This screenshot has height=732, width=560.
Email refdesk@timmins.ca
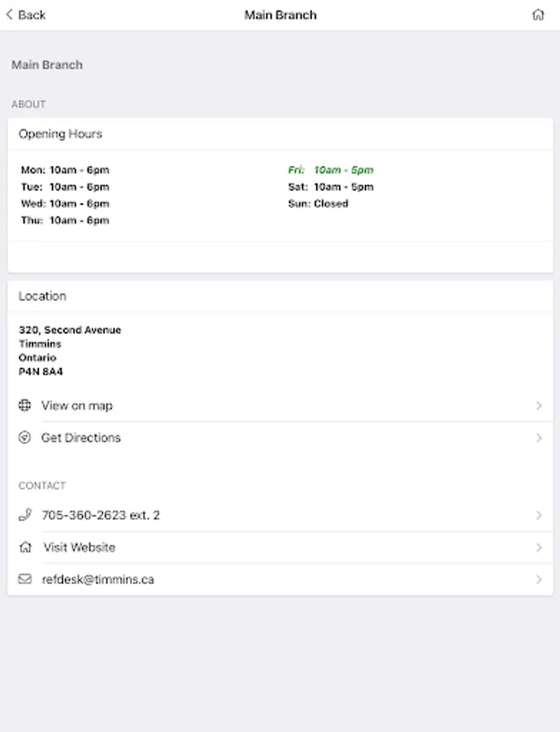(x=98, y=579)
